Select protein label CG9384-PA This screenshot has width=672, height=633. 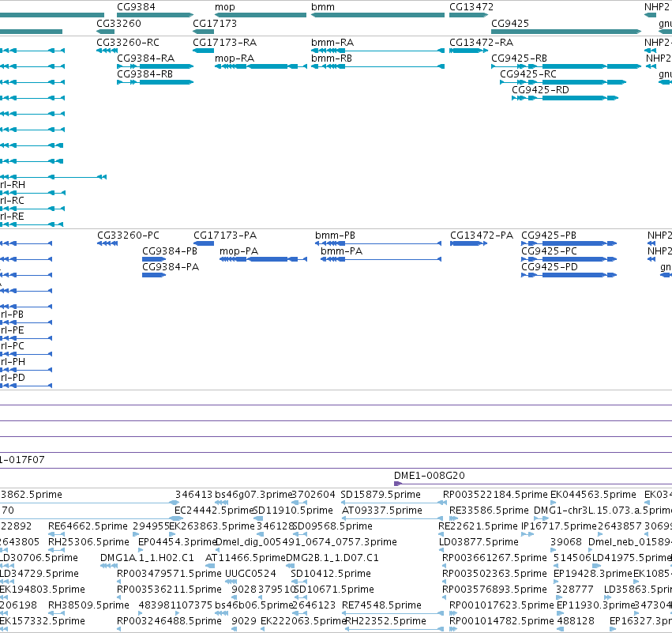(x=171, y=267)
